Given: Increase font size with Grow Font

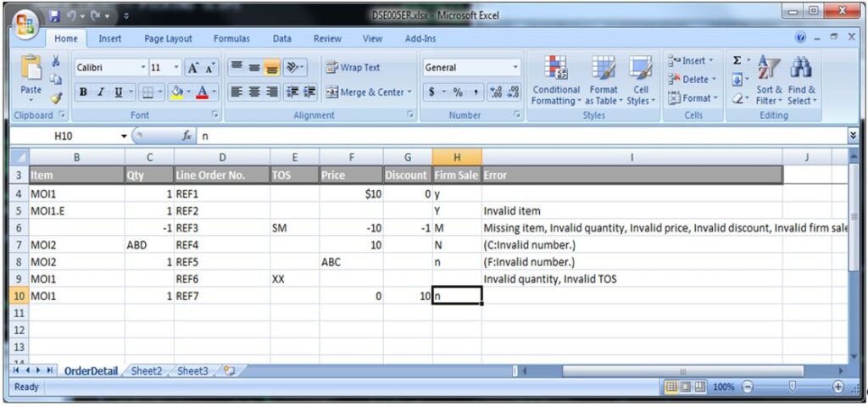Looking at the screenshot, I should [x=192, y=68].
